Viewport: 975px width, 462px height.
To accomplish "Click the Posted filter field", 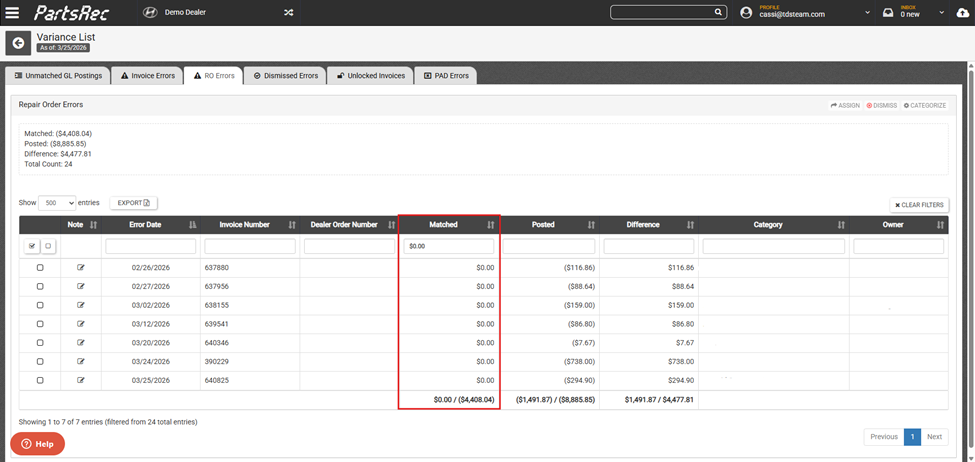I will [x=549, y=246].
